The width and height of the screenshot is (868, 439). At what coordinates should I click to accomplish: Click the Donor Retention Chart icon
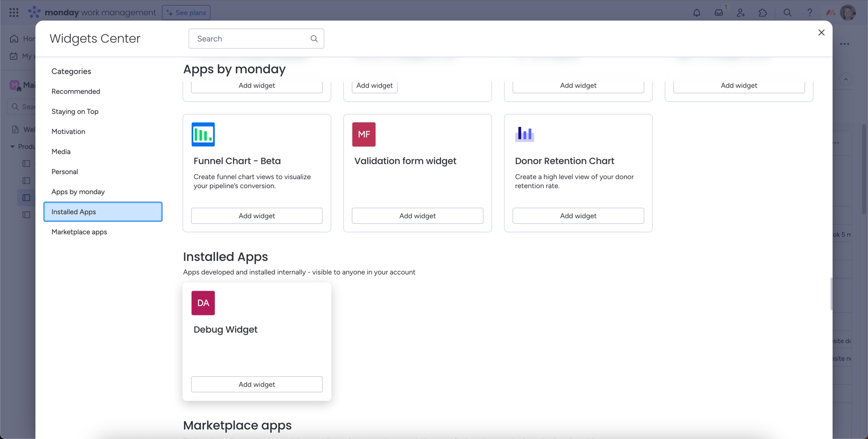point(524,134)
